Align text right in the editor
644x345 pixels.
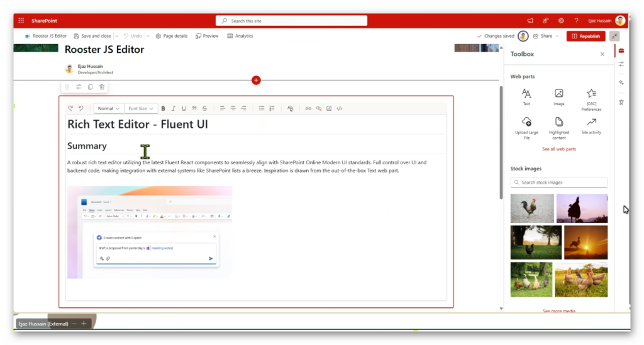click(243, 108)
